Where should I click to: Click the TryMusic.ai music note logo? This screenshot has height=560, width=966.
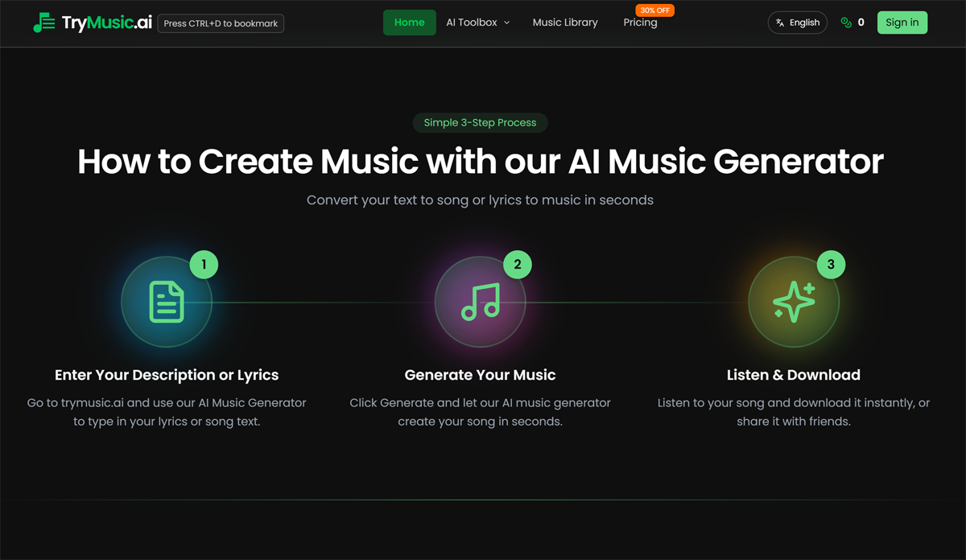45,22
